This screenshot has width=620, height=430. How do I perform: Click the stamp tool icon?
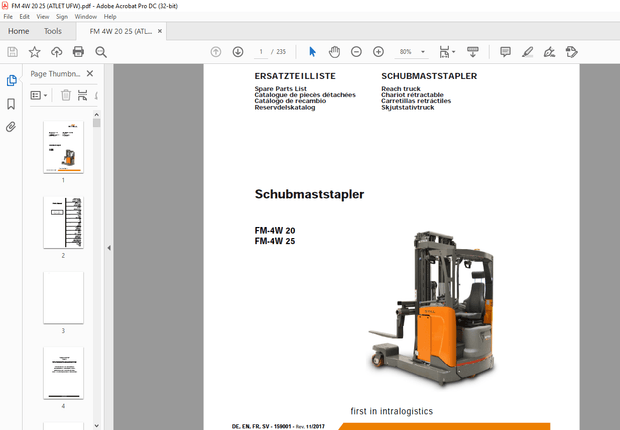click(571, 52)
